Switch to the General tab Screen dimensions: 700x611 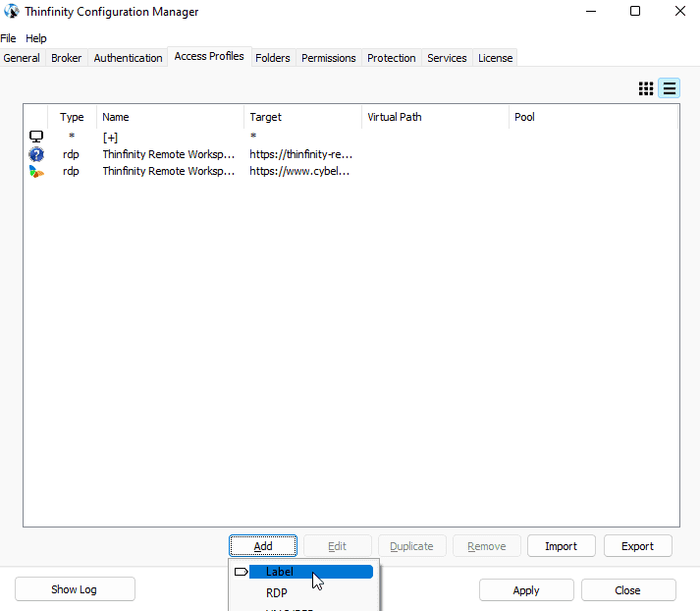point(22,58)
